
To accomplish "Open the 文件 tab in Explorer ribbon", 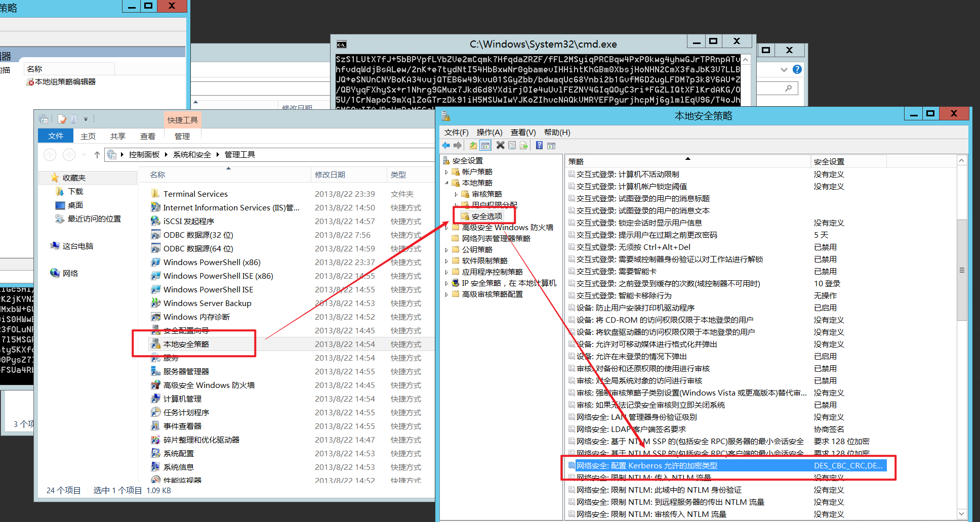I will pos(56,136).
